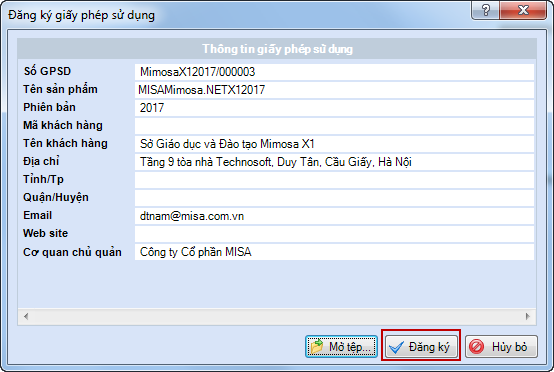The height and width of the screenshot is (372, 554).
Task: Open a license file with Mở tệp...
Action: [x=341, y=347]
